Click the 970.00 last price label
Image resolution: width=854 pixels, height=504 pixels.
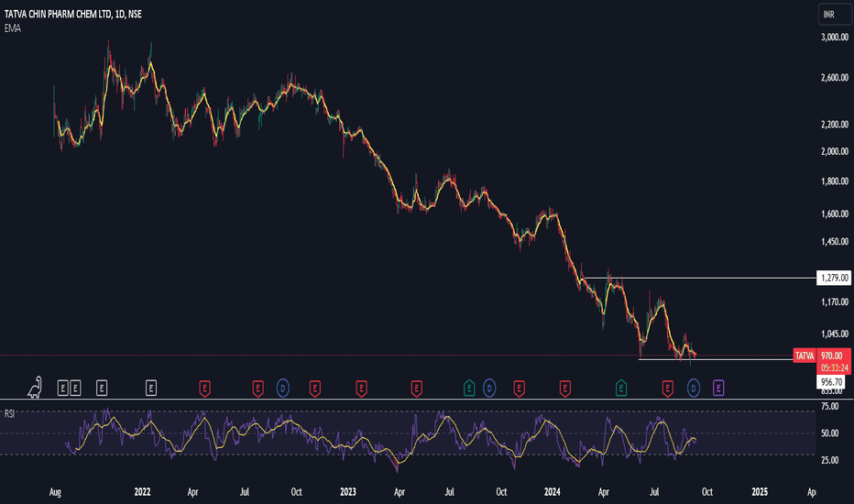[x=832, y=356]
